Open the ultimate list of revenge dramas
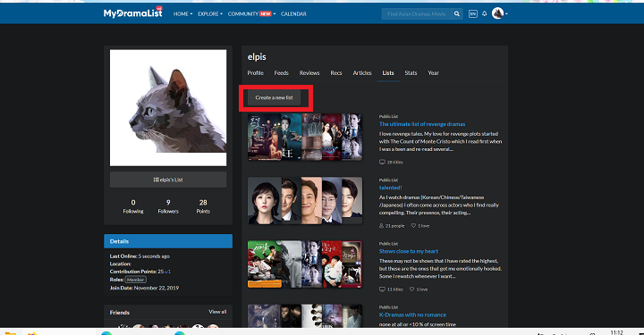This screenshot has height=335, width=644. point(422,124)
